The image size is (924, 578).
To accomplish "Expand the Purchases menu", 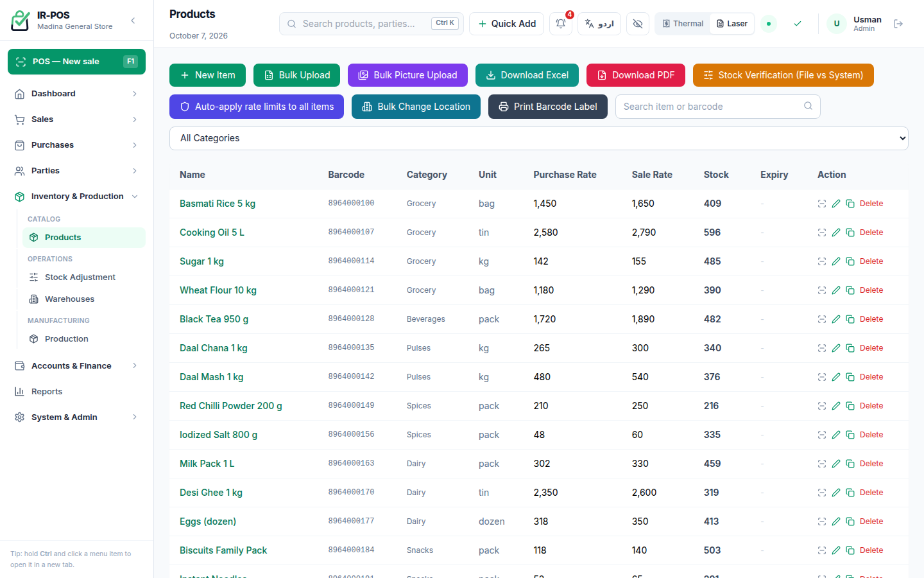I will point(76,145).
